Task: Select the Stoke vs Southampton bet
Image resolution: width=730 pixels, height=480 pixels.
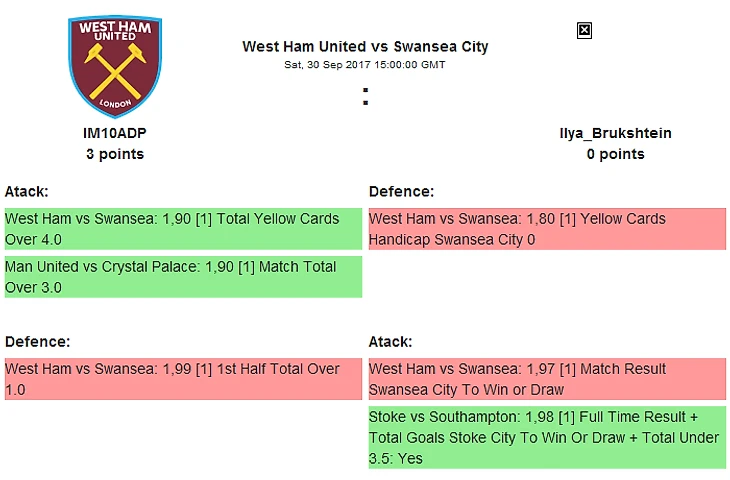Action: pos(547,437)
